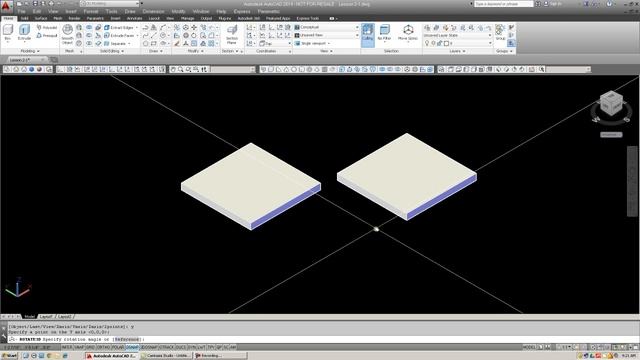Open the Unsaved View dropdown

pos(327,36)
